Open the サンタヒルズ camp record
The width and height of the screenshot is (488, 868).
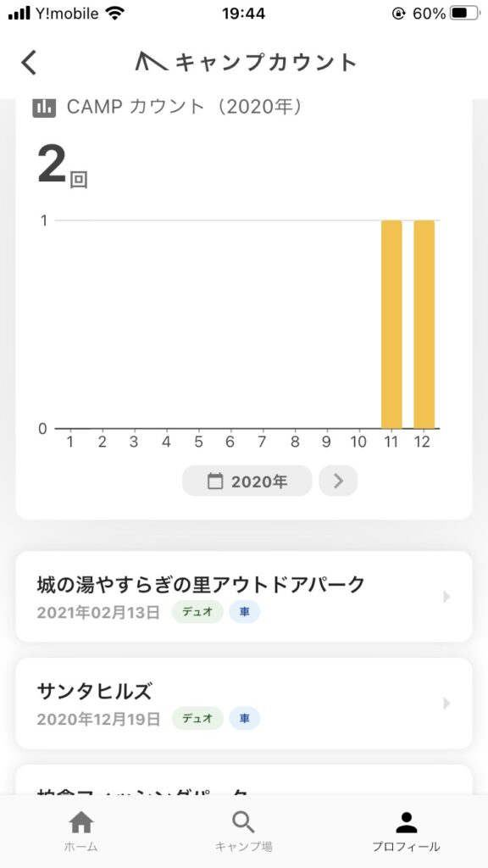click(244, 704)
